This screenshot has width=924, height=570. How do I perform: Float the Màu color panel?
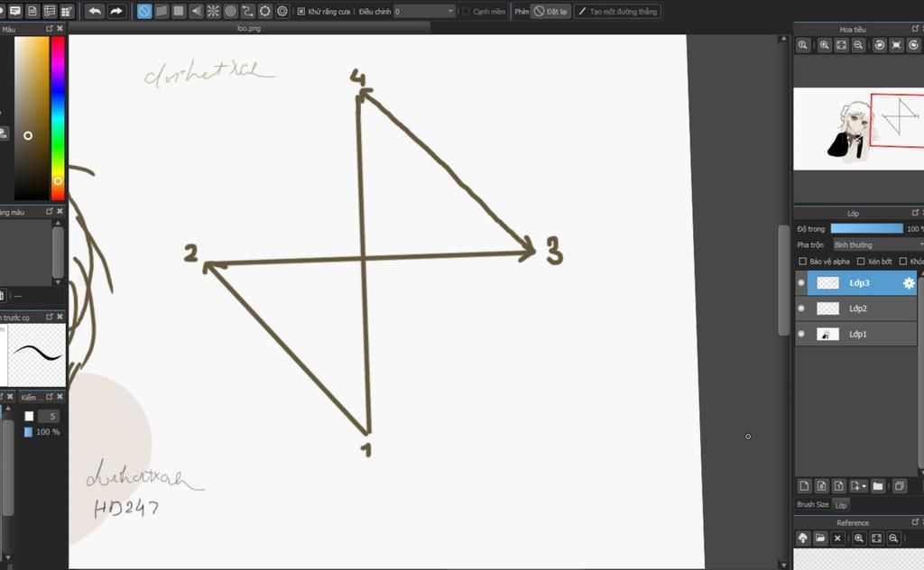tap(50, 28)
